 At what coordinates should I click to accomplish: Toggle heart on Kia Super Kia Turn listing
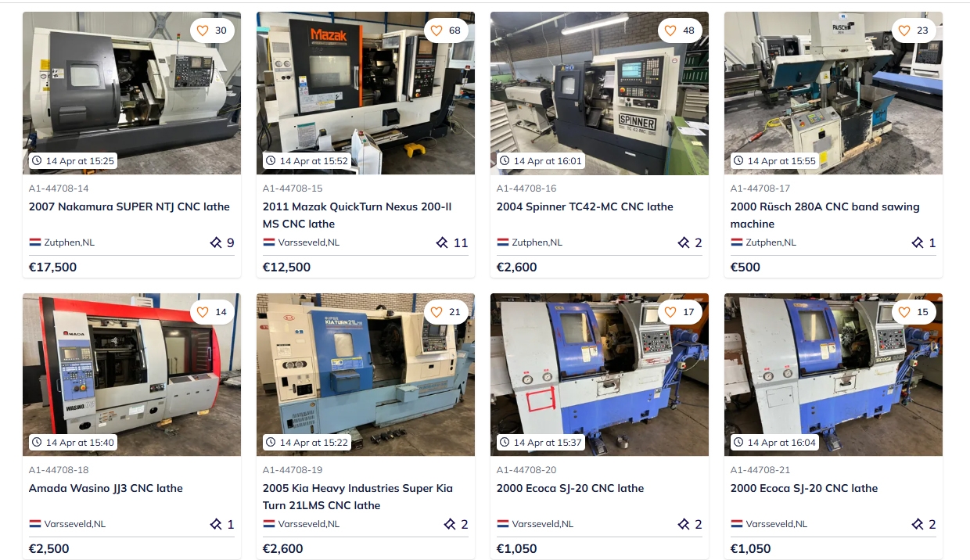(436, 312)
